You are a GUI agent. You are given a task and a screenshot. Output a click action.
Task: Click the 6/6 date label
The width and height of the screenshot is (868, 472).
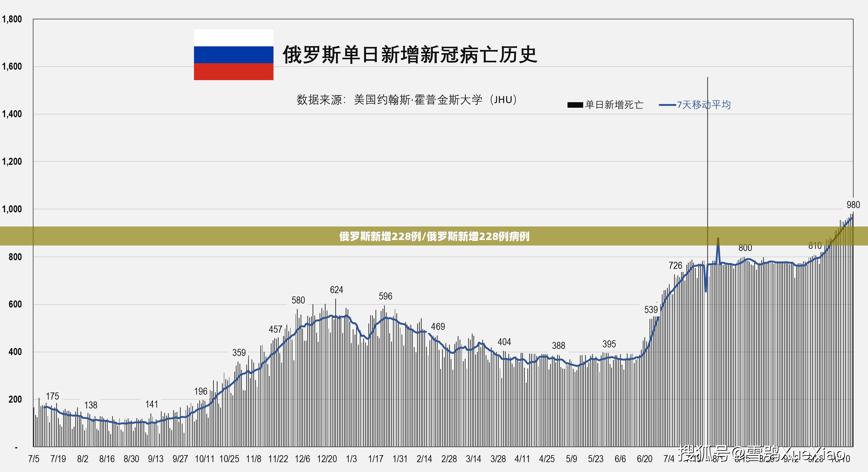pos(620,459)
